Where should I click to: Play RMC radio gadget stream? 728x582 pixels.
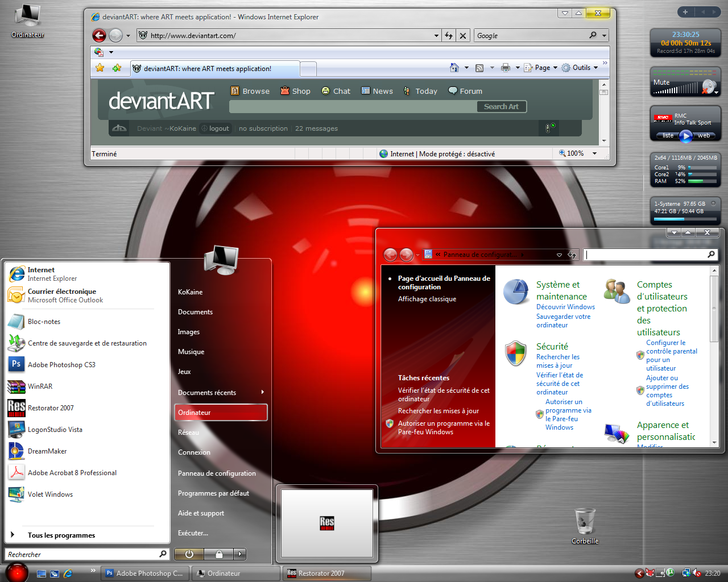(x=686, y=135)
